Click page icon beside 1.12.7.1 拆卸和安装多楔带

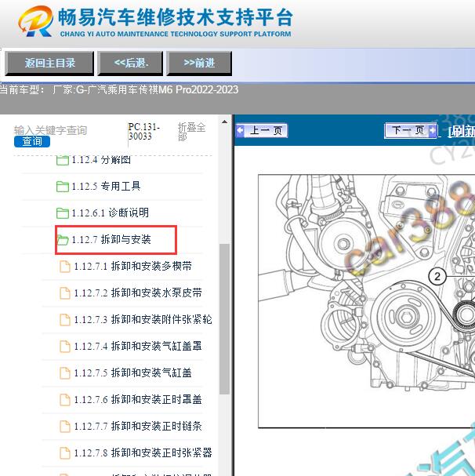(65, 267)
